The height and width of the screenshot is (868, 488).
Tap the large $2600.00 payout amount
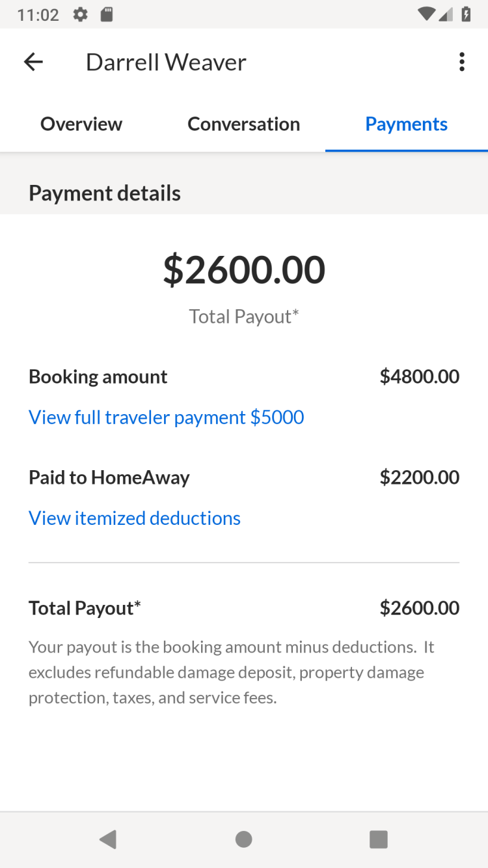coord(244,270)
